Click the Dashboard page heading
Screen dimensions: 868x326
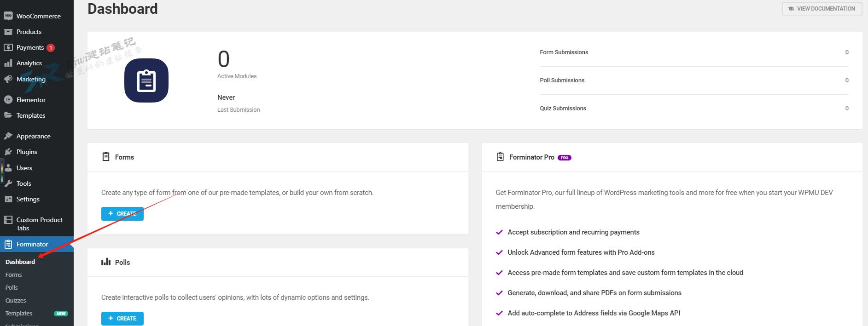click(122, 9)
